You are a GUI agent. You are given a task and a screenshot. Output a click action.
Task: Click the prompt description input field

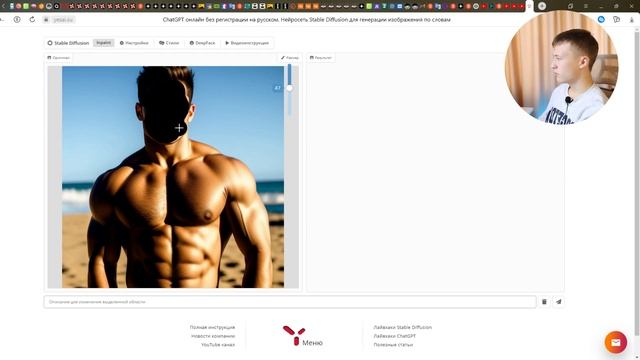pos(290,302)
